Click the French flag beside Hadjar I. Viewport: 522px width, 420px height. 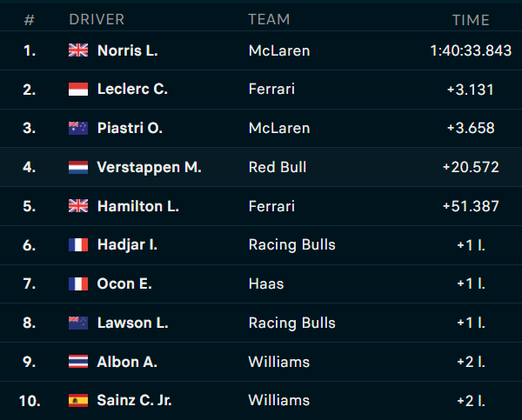(78, 244)
